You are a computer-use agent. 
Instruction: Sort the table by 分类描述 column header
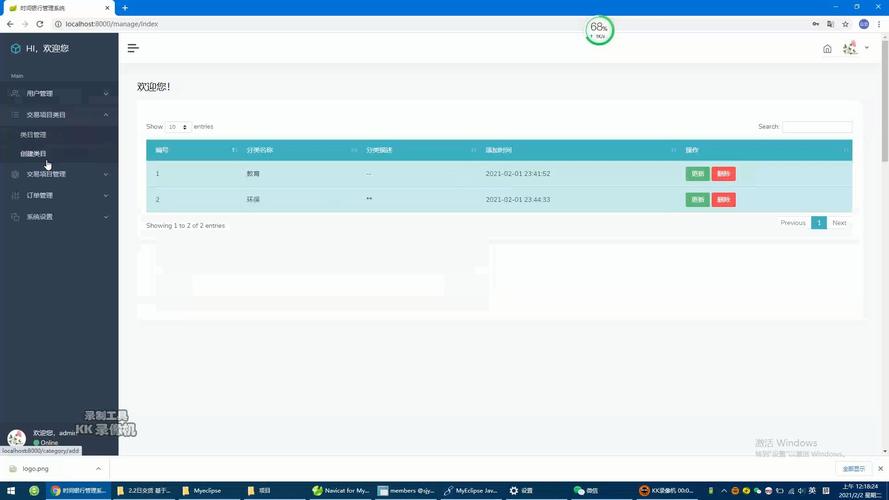click(x=417, y=150)
